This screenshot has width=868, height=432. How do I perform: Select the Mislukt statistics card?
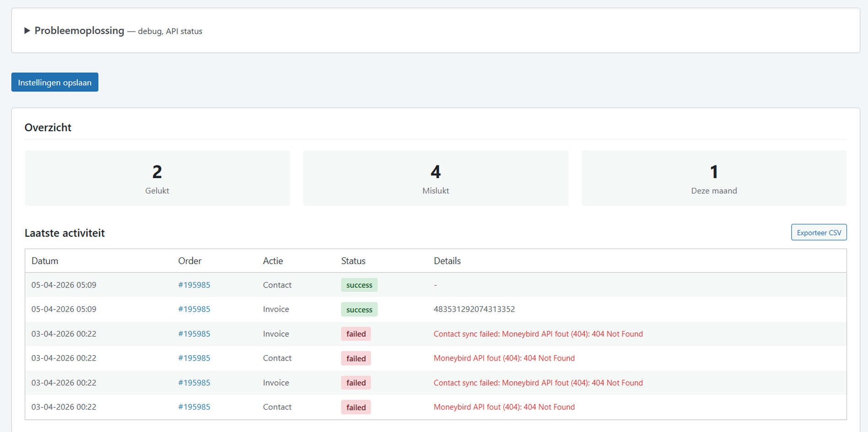[x=435, y=178]
